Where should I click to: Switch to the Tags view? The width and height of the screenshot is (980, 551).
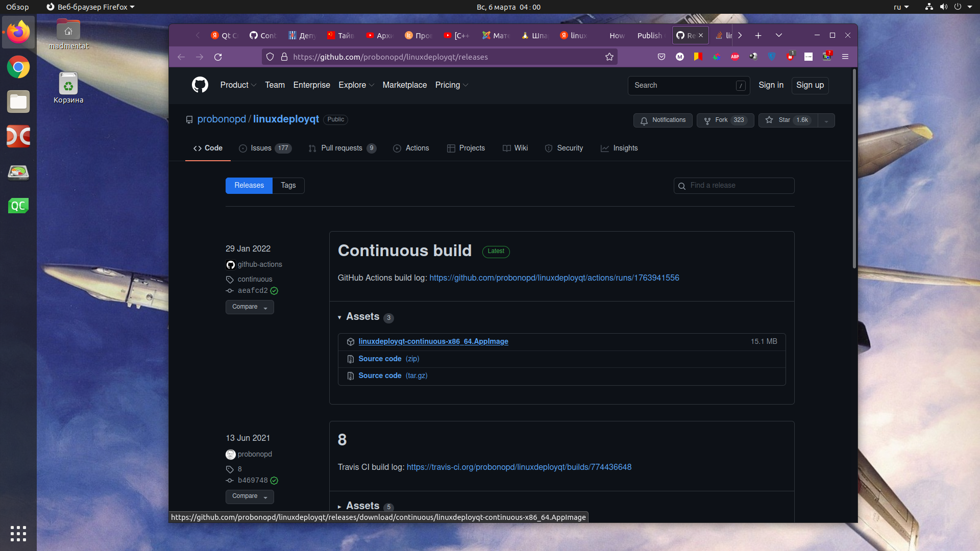pyautogui.click(x=288, y=185)
